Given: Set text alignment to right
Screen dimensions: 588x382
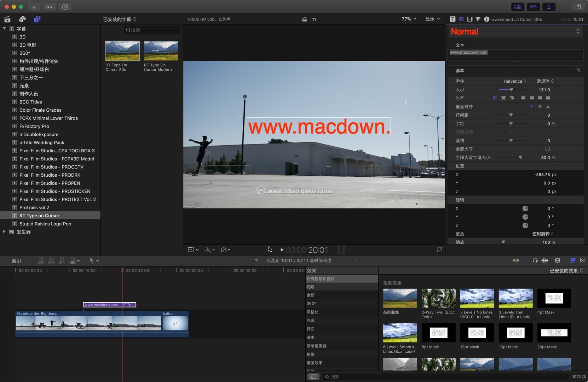Looking at the screenshot, I should 512,98.
